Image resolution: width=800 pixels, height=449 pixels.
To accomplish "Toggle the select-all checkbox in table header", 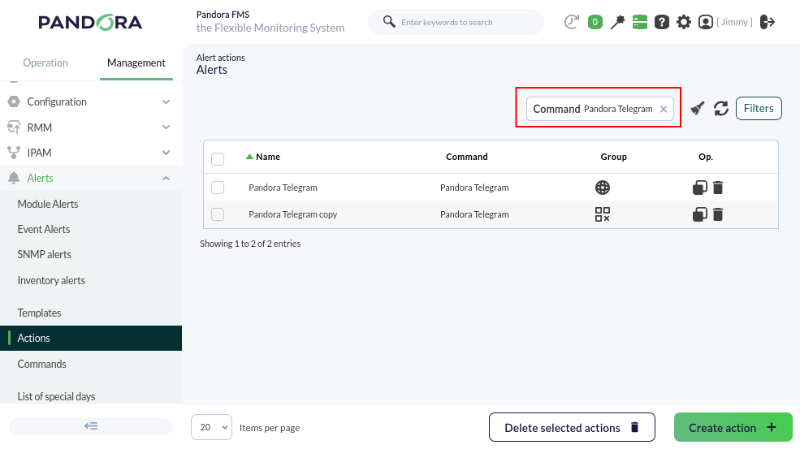I will (x=217, y=159).
